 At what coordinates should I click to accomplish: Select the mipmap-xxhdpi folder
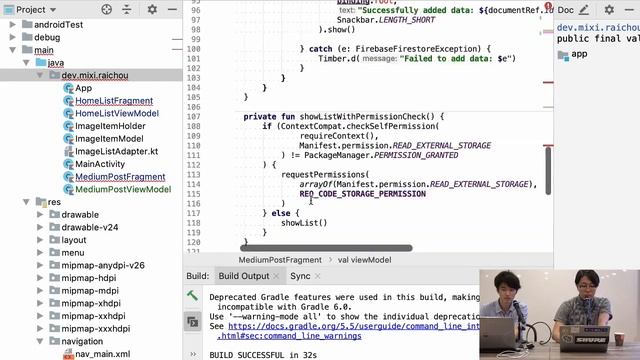pos(93,316)
